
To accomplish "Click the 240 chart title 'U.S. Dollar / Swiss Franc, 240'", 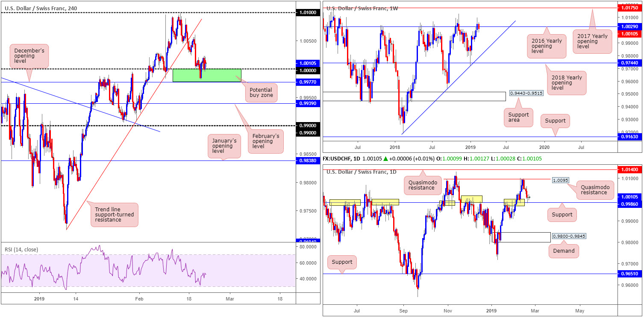I will 40,8.
